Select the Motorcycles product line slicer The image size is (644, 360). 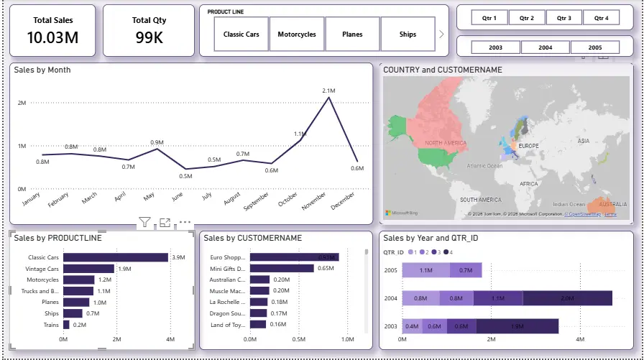pyautogui.click(x=297, y=34)
